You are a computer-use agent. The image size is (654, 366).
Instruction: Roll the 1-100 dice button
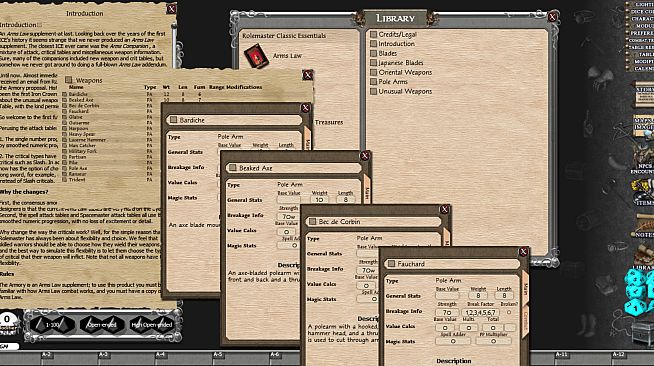coord(53,325)
